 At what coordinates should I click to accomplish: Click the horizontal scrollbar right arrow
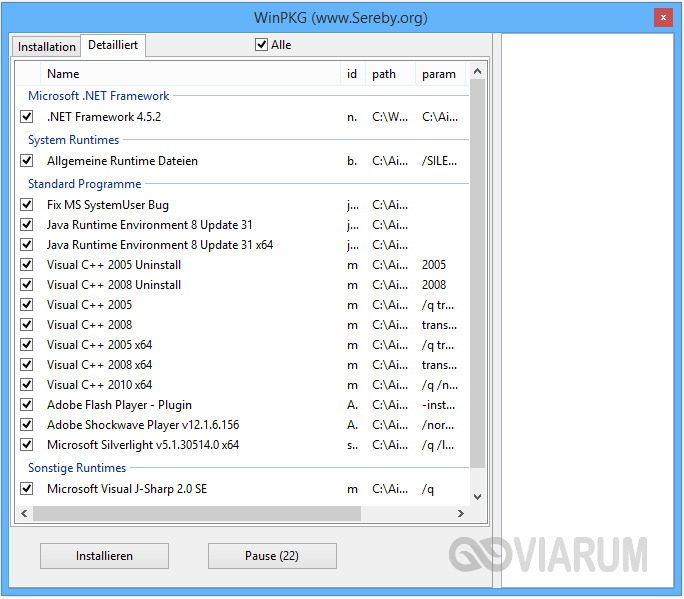pyautogui.click(x=461, y=513)
